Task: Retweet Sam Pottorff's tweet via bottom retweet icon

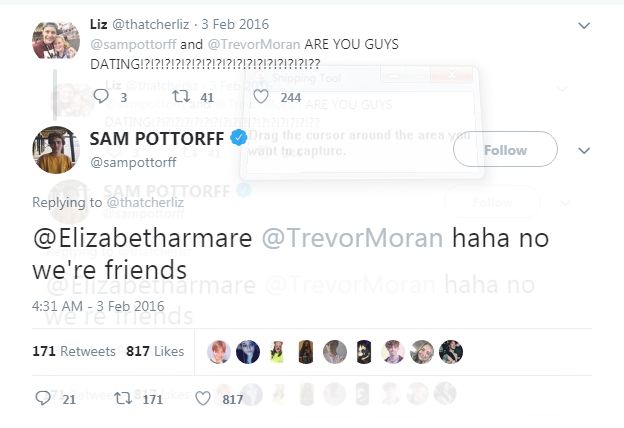Action: (123, 398)
